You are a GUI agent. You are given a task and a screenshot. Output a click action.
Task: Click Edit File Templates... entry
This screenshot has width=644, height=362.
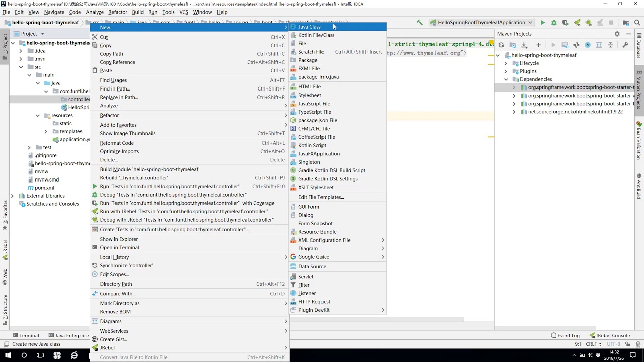click(x=338, y=197)
